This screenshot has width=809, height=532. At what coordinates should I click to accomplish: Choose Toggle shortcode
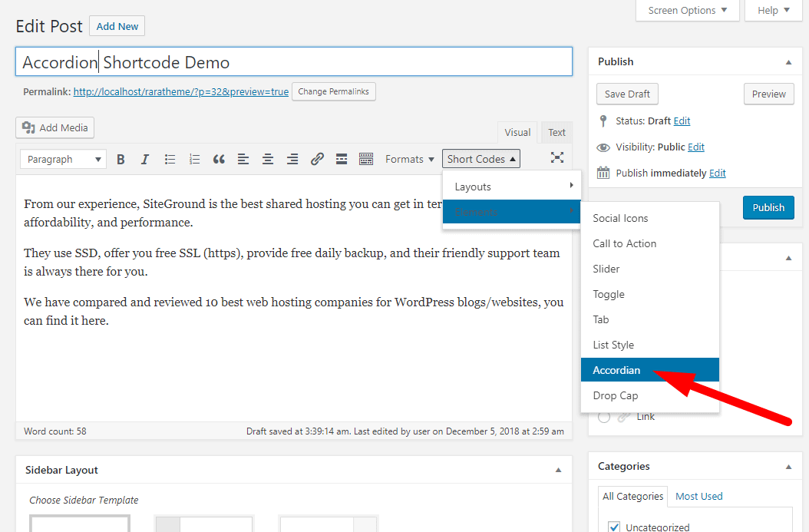[649, 294]
